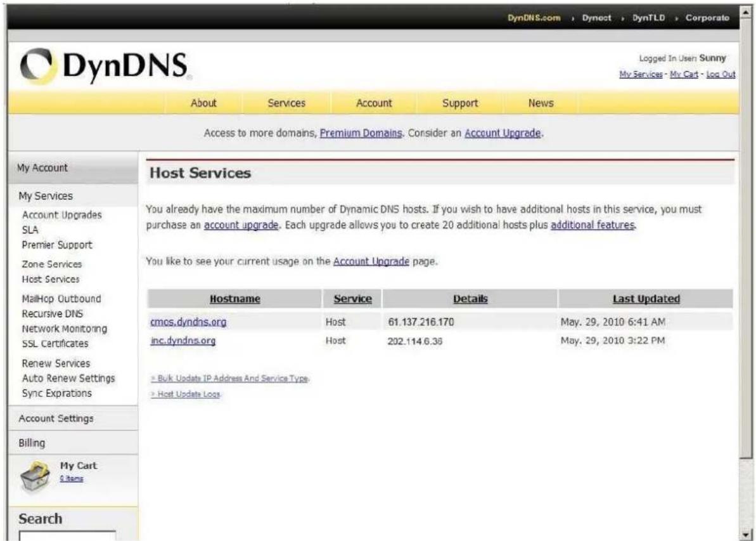The width and height of the screenshot is (756, 541).
Task: Click the cart items count link
Action: pyautogui.click(x=72, y=478)
